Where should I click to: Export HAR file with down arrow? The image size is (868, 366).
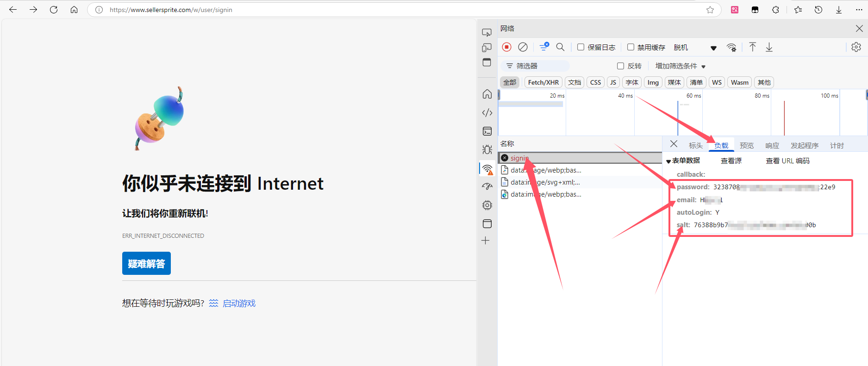[x=769, y=47]
